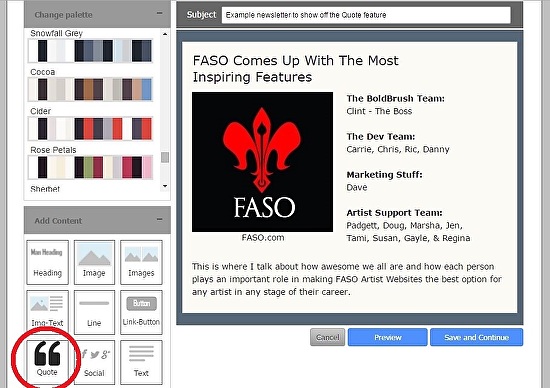Click the body paragraph starting 'This is where I talk about'
Image resolution: width=550 pixels, height=388 pixels.
pos(347,279)
